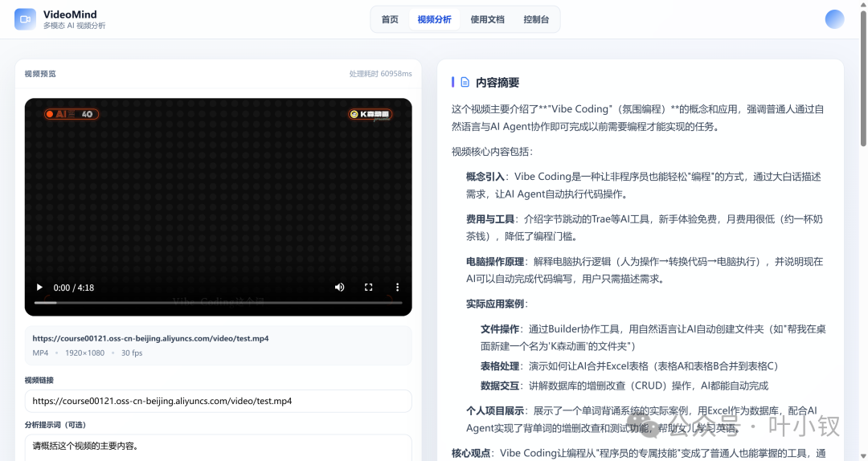868x461 pixels.
Task: Click the '多模态 AI 视频分析' subtitle
Action: (74, 26)
